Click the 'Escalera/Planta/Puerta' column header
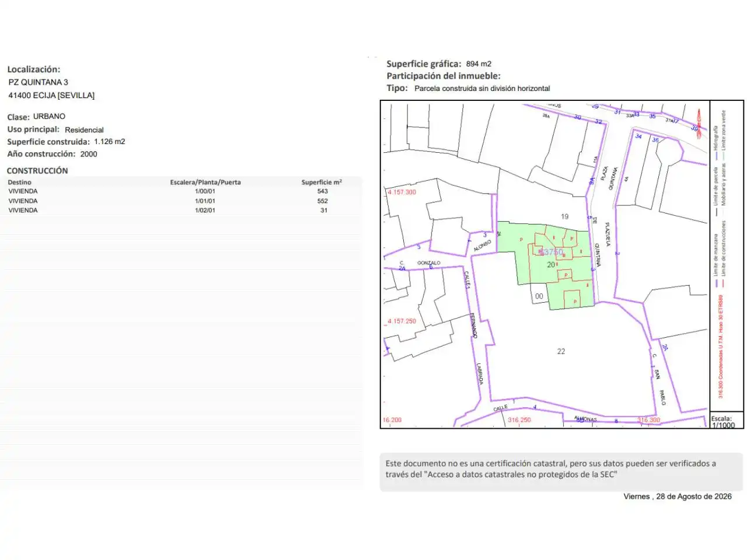The image size is (747, 560). (205, 182)
